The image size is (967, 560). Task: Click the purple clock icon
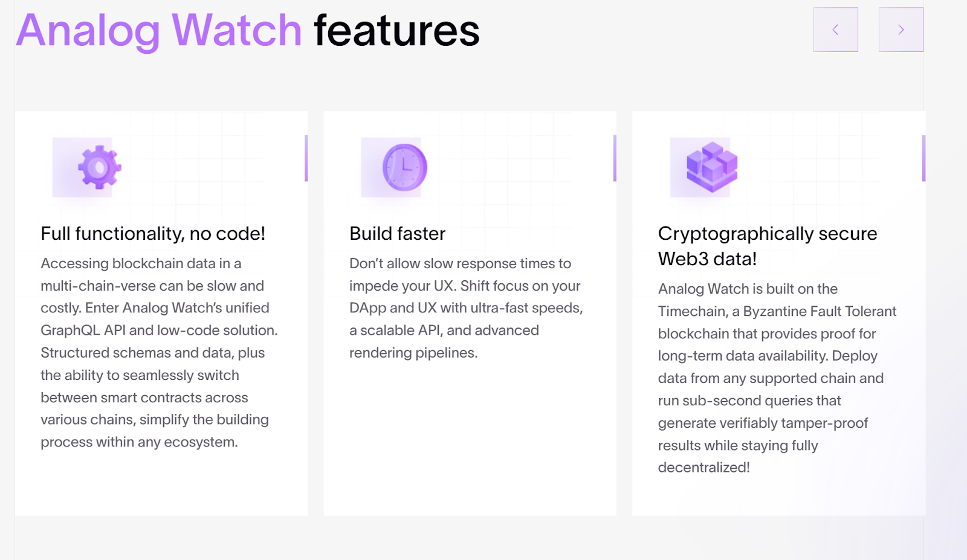(x=404, y=167)
